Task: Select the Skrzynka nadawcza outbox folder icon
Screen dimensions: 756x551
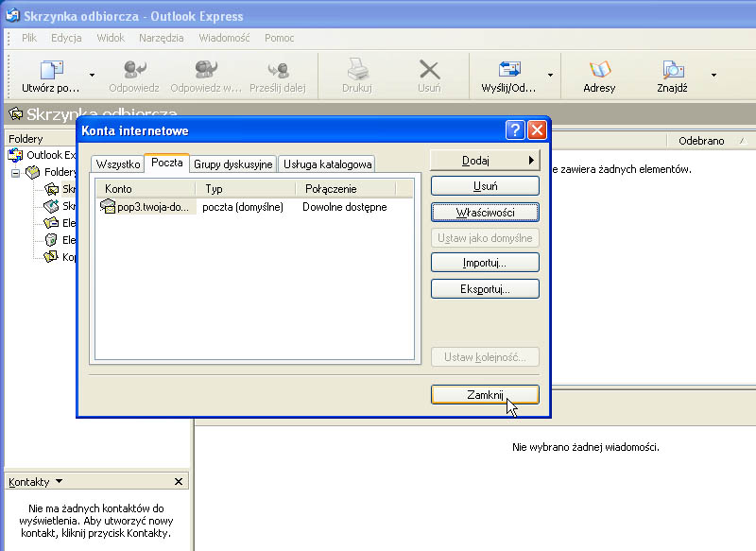Action: click(51, 206)
